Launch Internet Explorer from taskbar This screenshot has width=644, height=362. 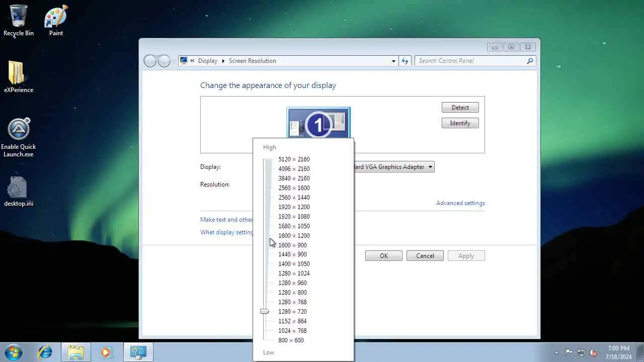pyautogui.click(x=45, y=352)
